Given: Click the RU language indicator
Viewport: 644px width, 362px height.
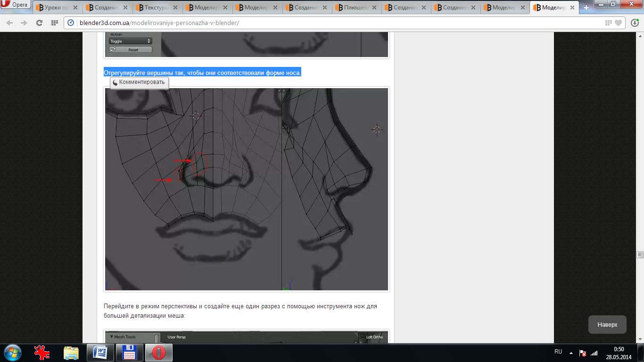Looking at the screenshot, I should pos(558,352).
